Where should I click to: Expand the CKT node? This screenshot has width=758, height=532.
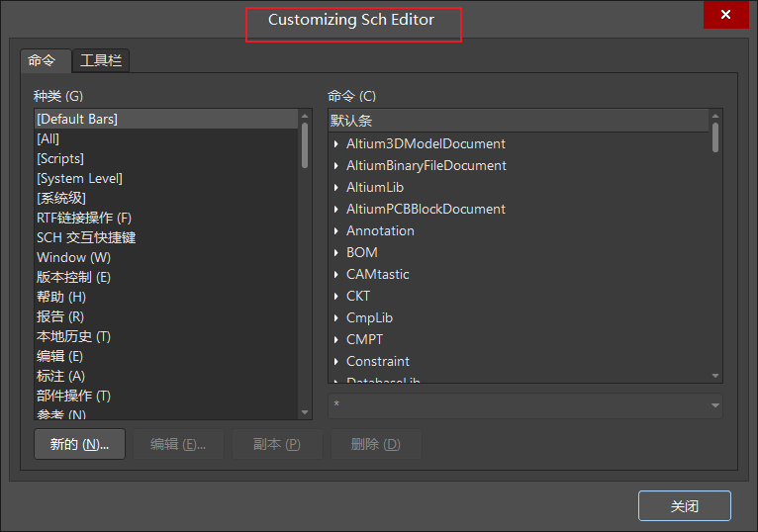(336, 297)
